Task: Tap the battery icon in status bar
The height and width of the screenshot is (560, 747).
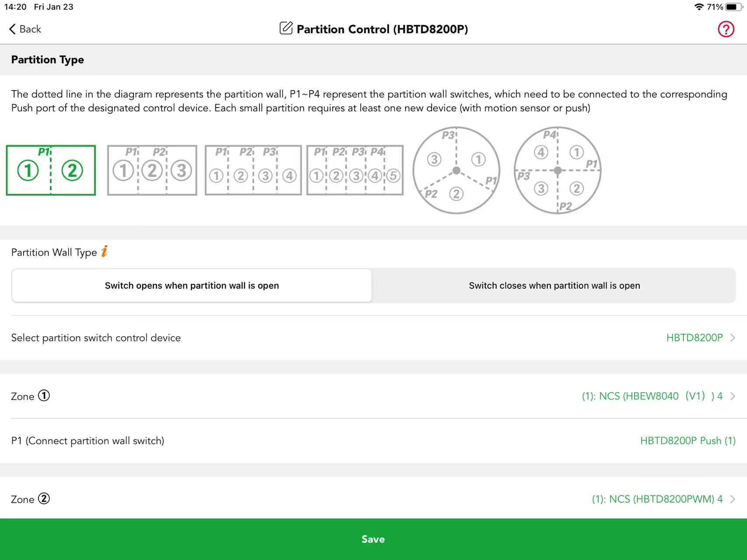Action: 733,7
